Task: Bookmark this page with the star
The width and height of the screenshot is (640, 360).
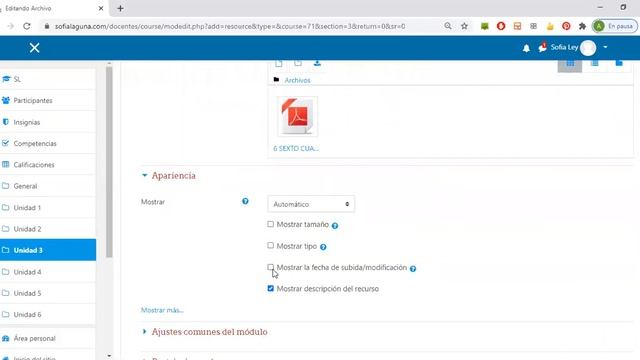Action: [464, 26]
